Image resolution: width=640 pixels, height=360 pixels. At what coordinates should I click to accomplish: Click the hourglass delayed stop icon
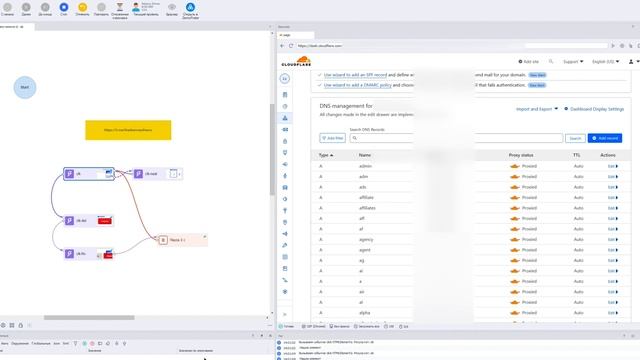[120, 7]
